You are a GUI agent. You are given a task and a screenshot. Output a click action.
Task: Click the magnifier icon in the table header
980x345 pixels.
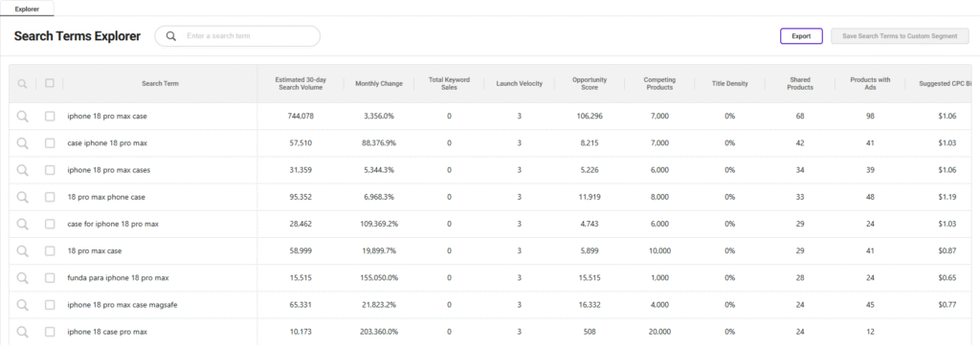point(23,83)
